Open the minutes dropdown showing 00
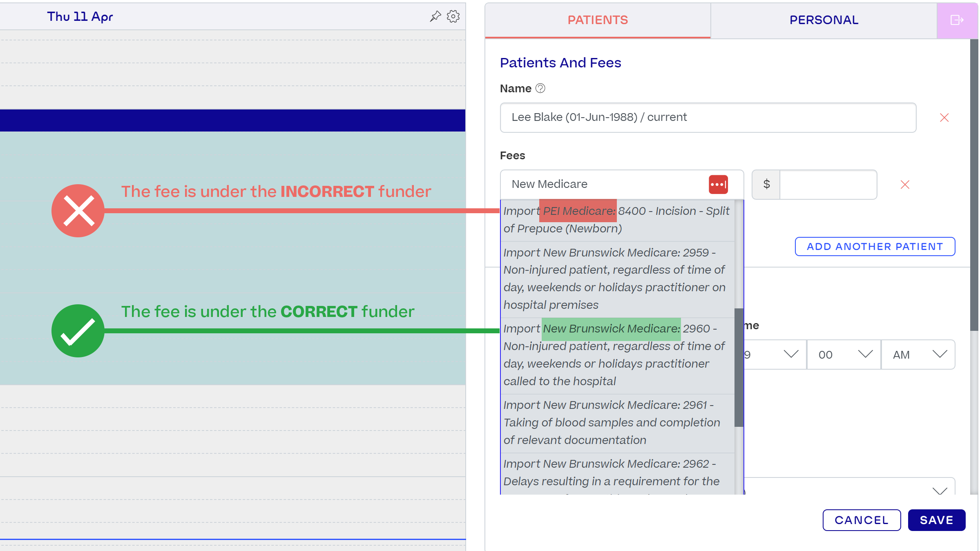The image size is (980, 551). click(x=844, y=355)
